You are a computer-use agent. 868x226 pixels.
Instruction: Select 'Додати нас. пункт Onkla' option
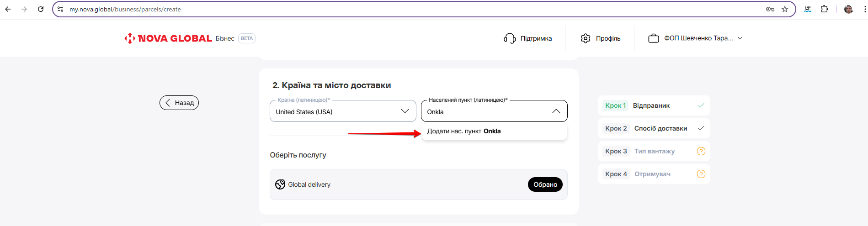tap(464, 131)
